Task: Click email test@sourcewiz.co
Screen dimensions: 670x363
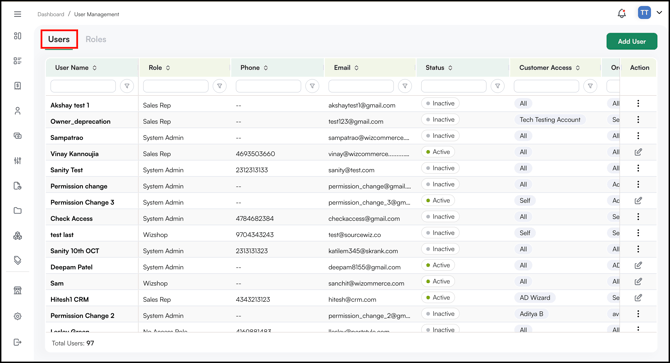Action: [355, 235]
